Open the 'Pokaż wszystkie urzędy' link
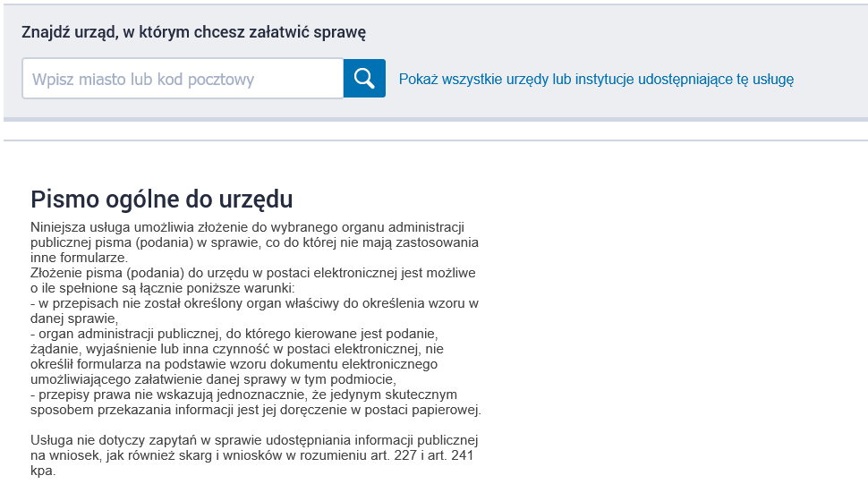 (596, 79)
